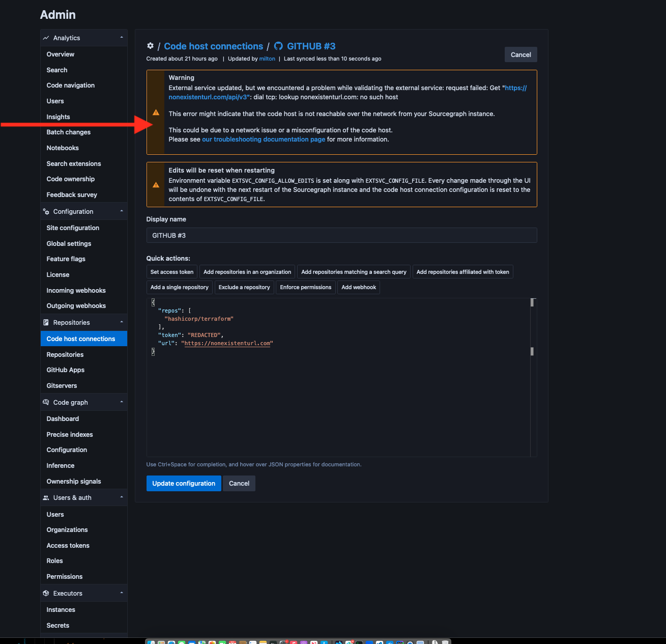Click the GitHub logo beside GITHUB #3
Viewport: 666px width, 644px height.
(278, 46)
